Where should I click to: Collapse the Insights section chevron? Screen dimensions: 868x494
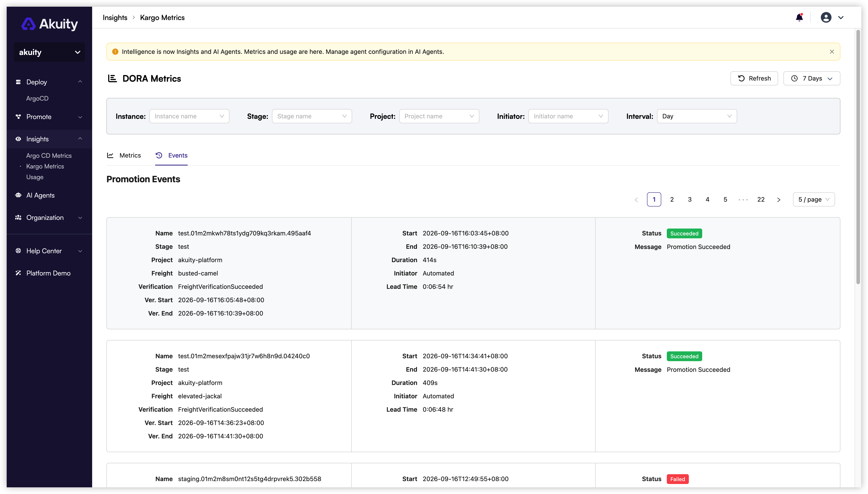pos(80,139)
